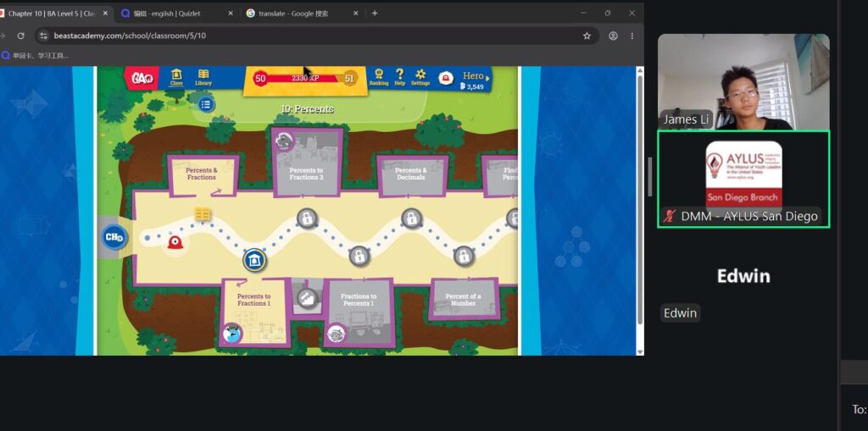Viewport: 868px width, 431px height.
Task: Click the locked node below Percents & Decimals
Action: tap(411, 218)
